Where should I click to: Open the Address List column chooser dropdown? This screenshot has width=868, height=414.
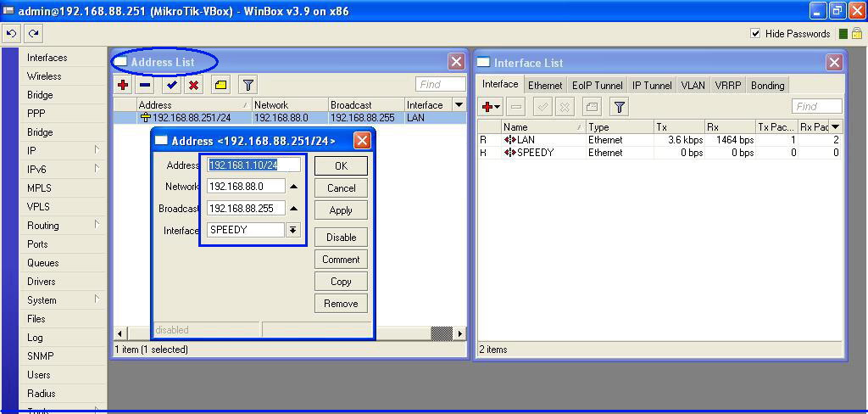[459, 104]
